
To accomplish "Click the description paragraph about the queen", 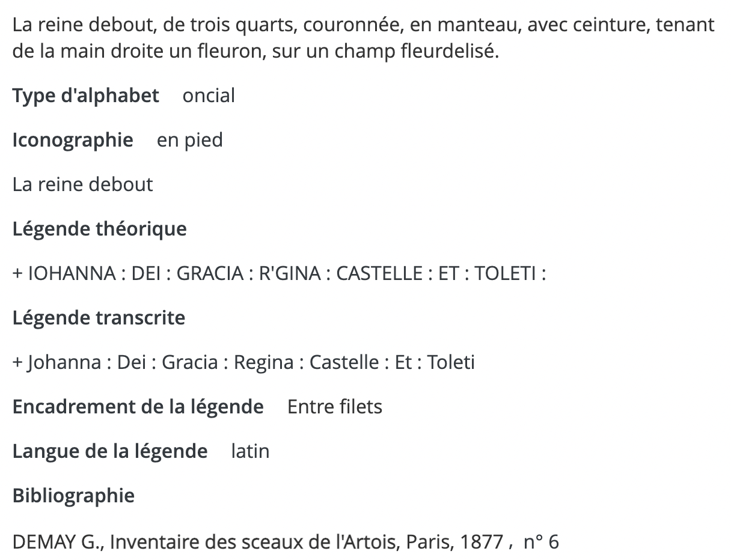I will point(364,38).
